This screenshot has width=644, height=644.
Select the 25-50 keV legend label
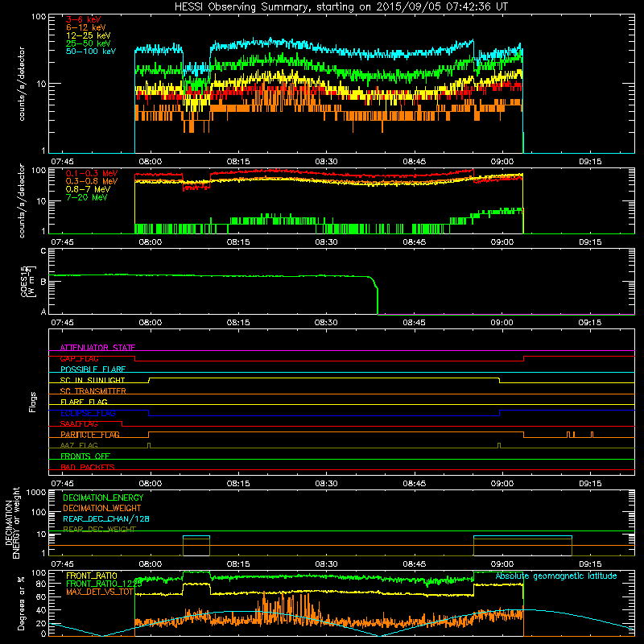tap(89, 43)
